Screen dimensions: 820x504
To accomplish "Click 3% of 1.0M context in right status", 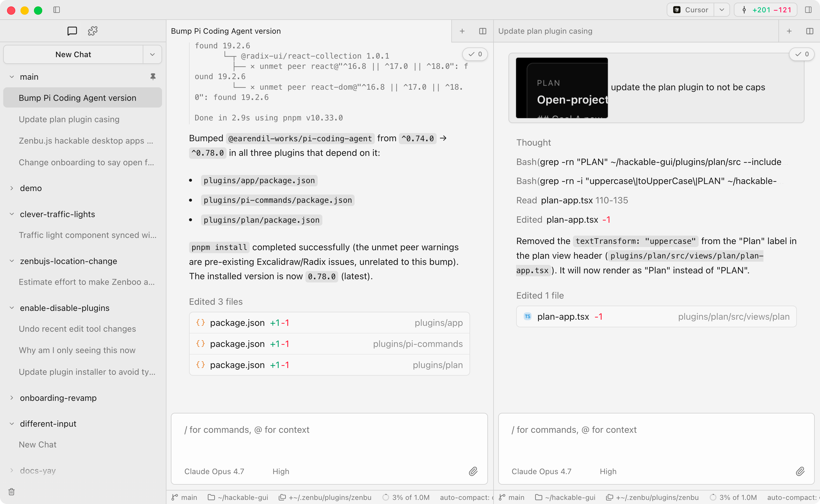I will click(x=733, y=497).
